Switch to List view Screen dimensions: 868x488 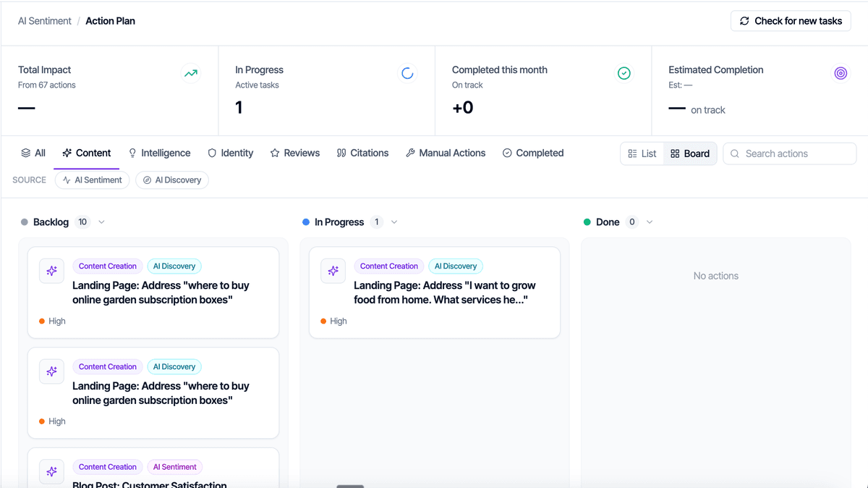click(x=642, y=153)
